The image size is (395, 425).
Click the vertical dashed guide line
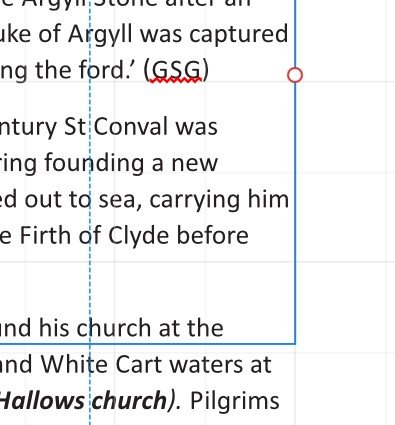pos(90,212)
